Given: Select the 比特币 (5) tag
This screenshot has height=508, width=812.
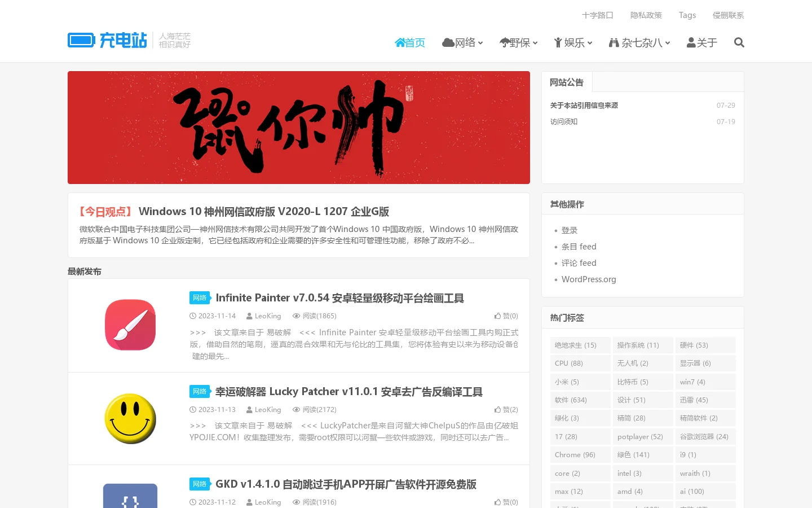Looking at the screenshot, I should pyautogui.click(x=643, y=382).
